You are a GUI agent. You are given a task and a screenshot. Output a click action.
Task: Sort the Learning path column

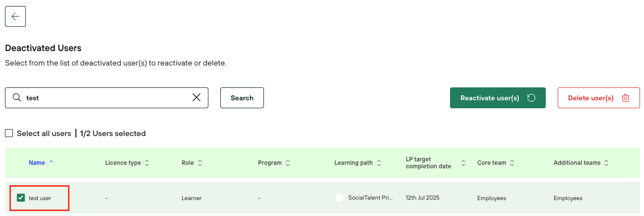(379, 163)
